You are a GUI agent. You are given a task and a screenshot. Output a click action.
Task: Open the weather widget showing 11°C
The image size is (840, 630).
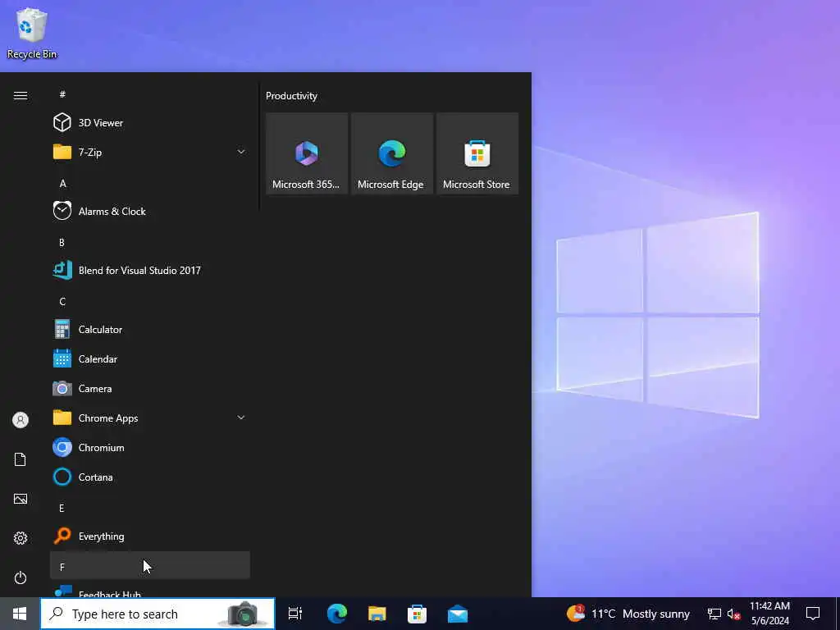point(628,614)
